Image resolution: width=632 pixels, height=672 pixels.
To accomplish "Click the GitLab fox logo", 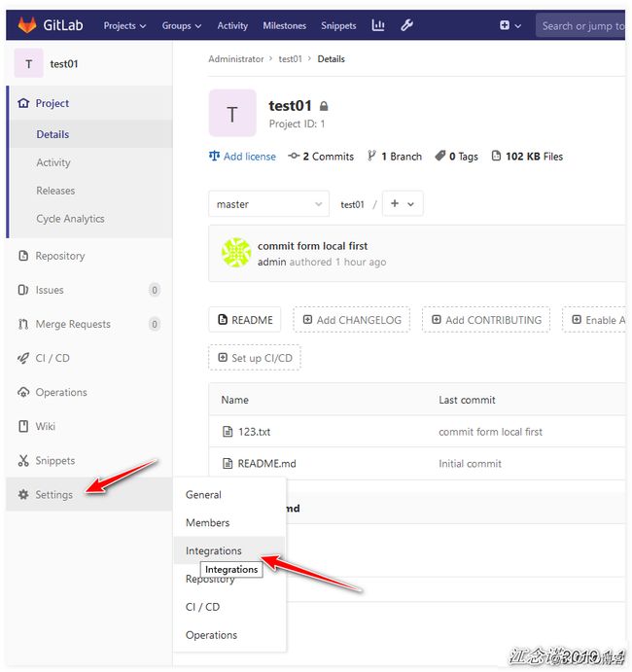I will click(x=27, y=25).
